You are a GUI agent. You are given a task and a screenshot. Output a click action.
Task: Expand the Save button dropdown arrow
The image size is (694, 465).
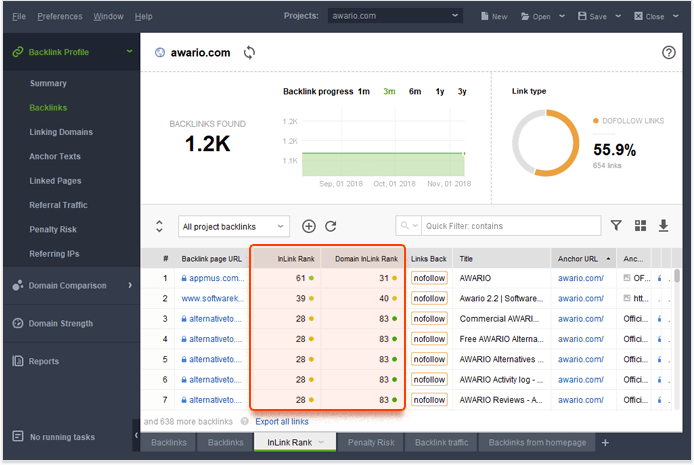click(618, 16)
